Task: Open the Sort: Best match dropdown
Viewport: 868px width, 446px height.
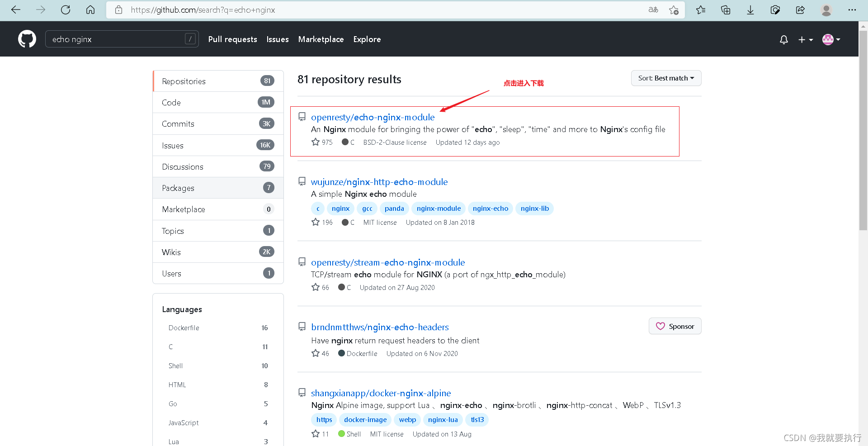Action: pyautogui.click(x=666, y=78)
